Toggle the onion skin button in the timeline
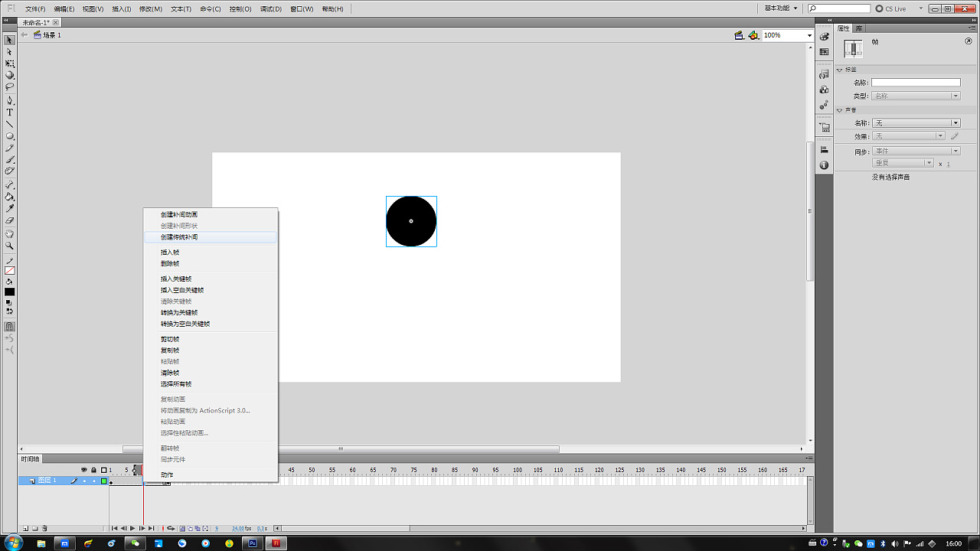Viewport: 980px width, 551px height. coord(182,528)
